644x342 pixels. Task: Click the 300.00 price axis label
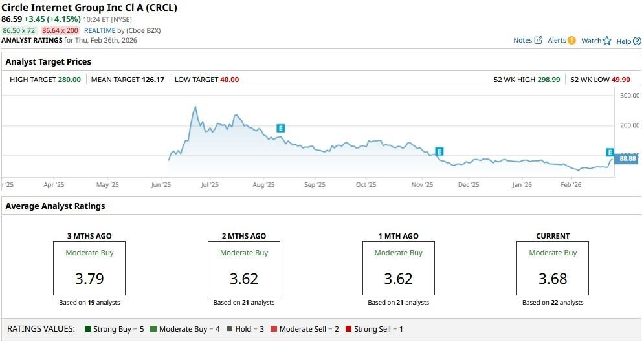tap(630, 95)
